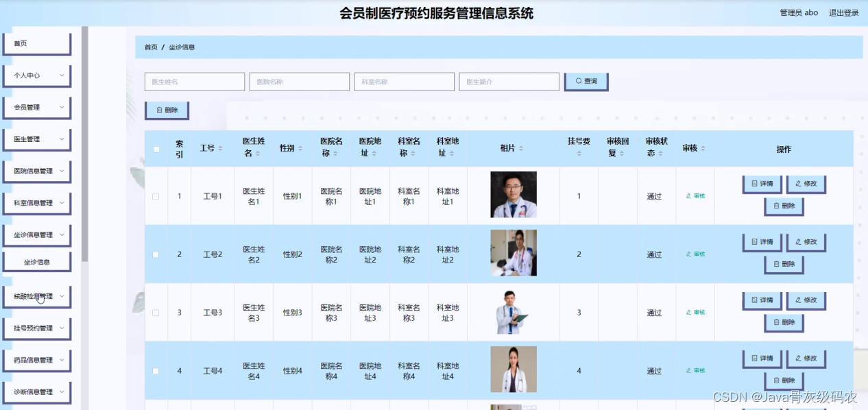Screen dimensions: 868x410
Task: Sort by 审核 column sort icon
Action: pyautogui.click(x=703, y=149)
